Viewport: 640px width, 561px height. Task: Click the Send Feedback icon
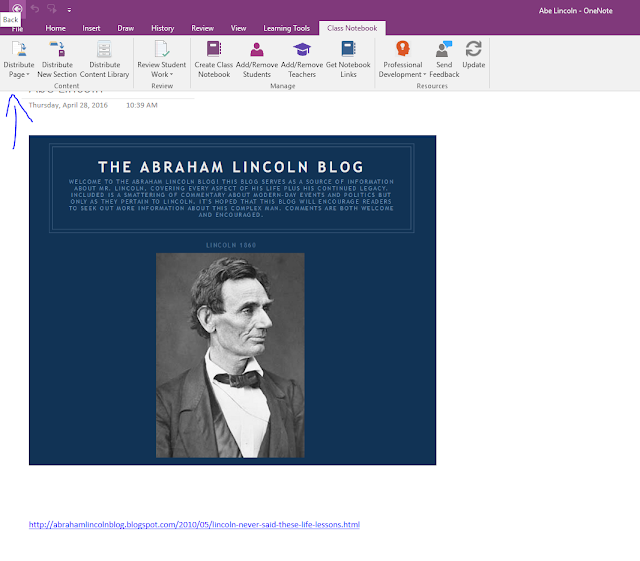coord(444,49)
